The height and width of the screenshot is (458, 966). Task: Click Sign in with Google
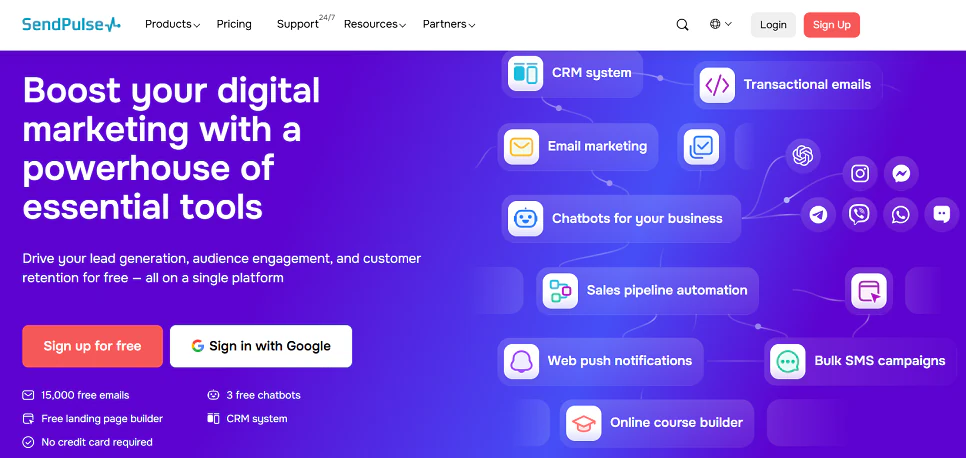(x=261, y=346)
